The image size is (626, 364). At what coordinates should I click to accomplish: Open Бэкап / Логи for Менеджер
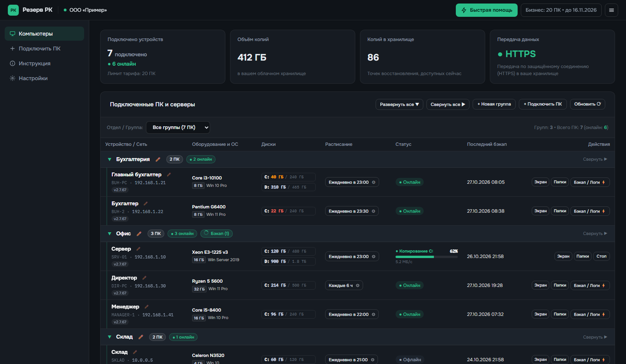click(590, 314)
